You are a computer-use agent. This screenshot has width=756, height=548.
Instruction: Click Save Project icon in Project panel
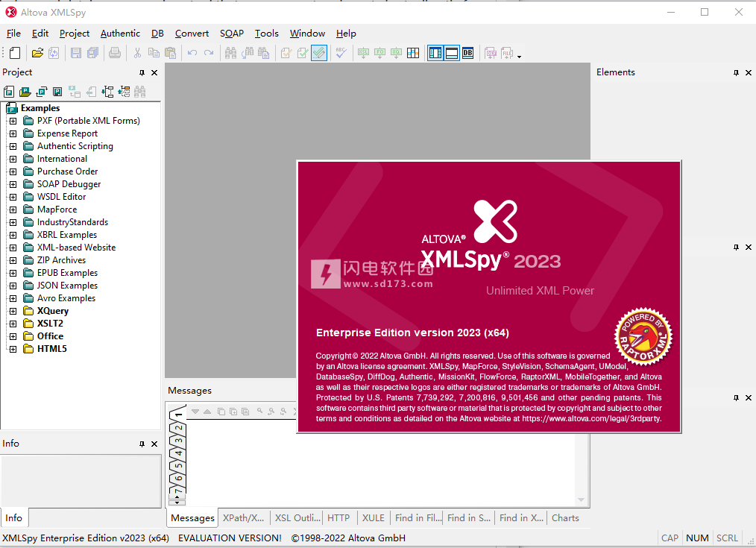coord(57,92)
